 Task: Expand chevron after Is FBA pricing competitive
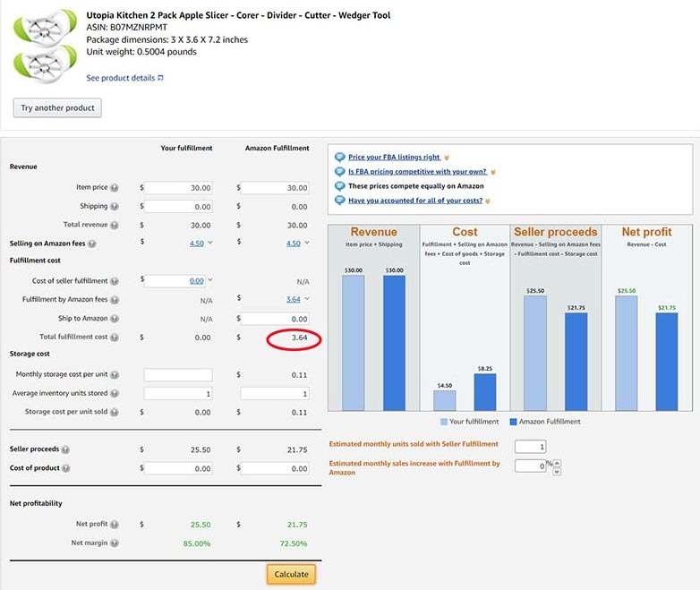[493, 172]
